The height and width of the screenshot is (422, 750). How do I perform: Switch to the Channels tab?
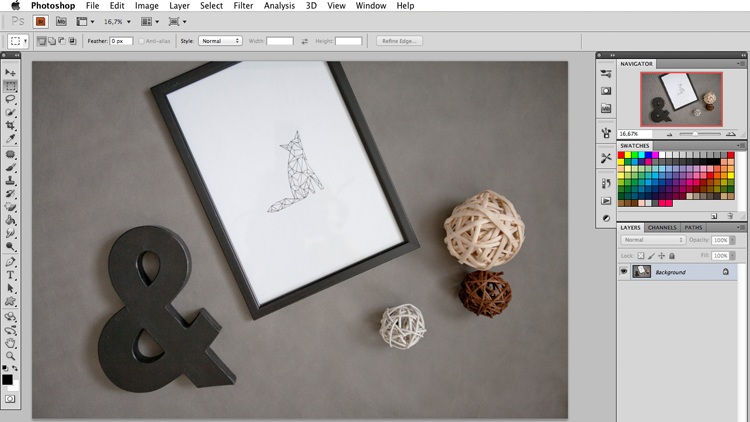[662, 228]
